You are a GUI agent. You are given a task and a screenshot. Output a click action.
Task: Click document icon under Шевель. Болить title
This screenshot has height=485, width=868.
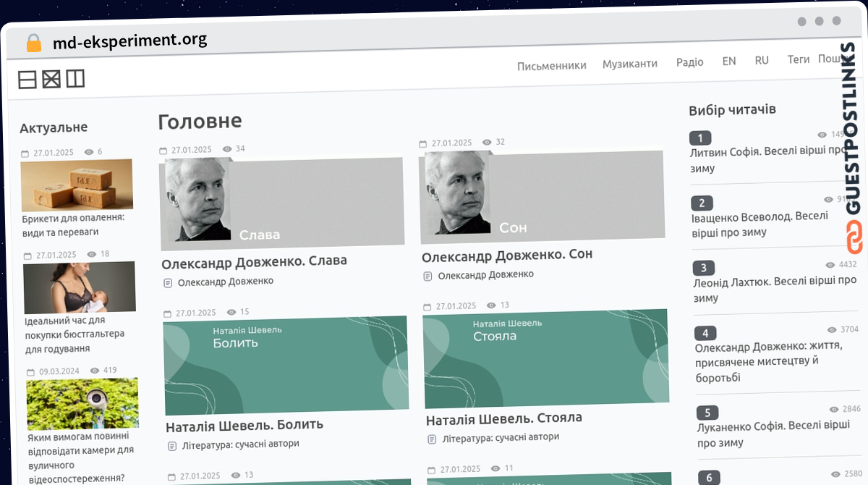pos(172,445)
